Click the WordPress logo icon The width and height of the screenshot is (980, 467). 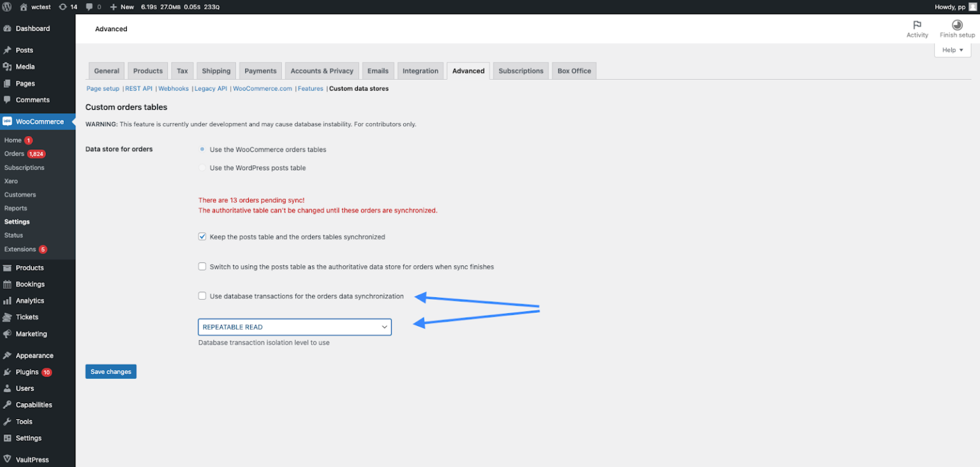click(x=7, y=6)
